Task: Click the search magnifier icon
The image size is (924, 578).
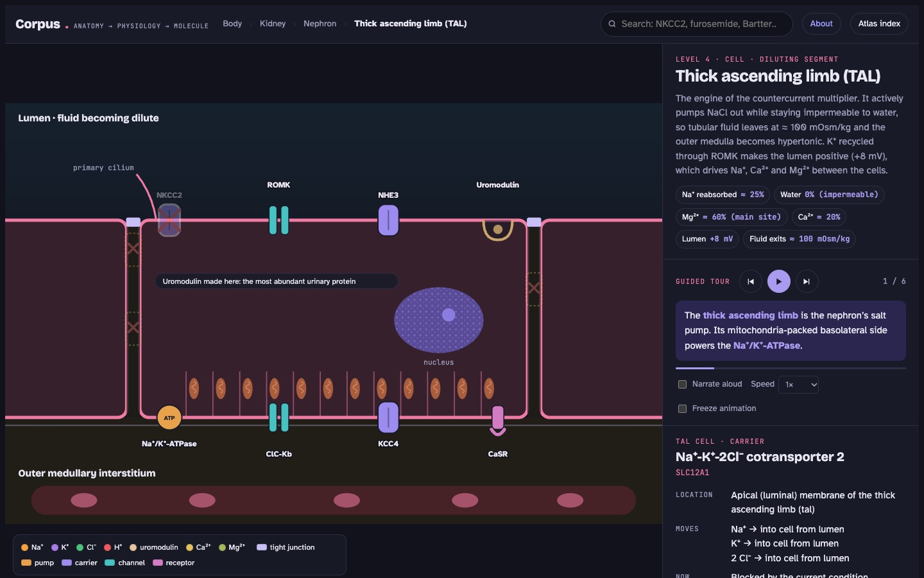Action: pyautogui.click(x=612, y=24)
